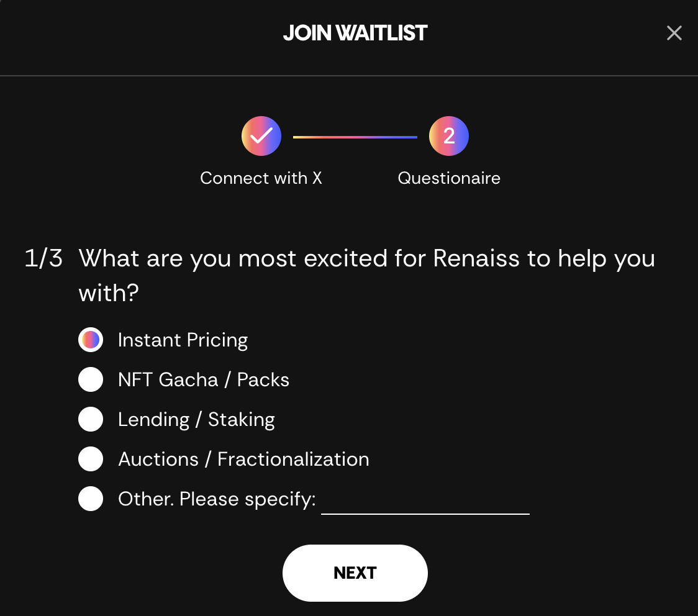Choose the Lending / Staking radio button
This screenshot has height=616, width=698.
91,419
